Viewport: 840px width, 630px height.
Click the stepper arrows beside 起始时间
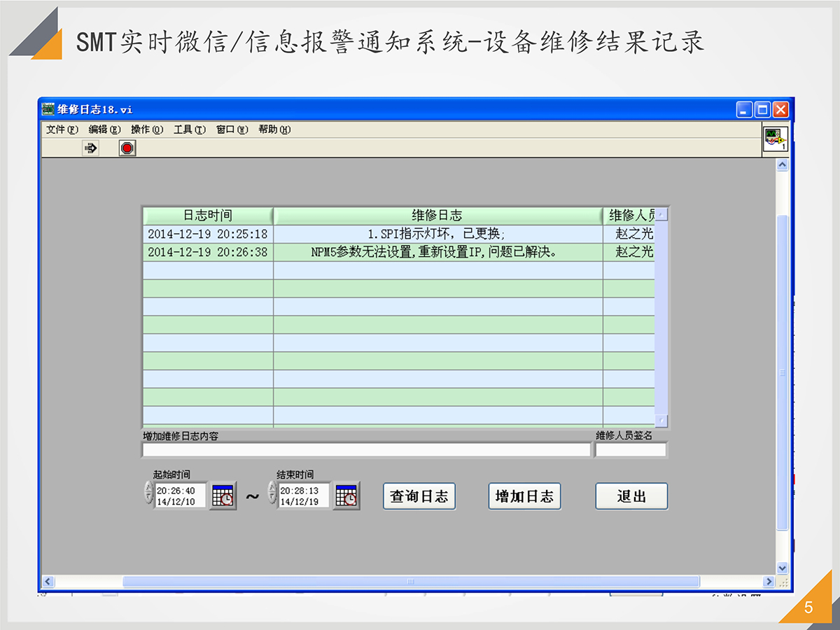pos(148,491)
